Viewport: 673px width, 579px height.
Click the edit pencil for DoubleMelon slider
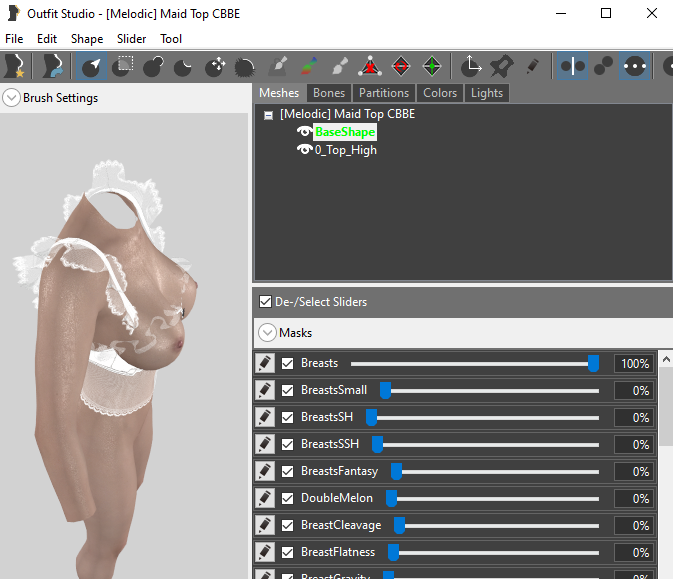265,498
